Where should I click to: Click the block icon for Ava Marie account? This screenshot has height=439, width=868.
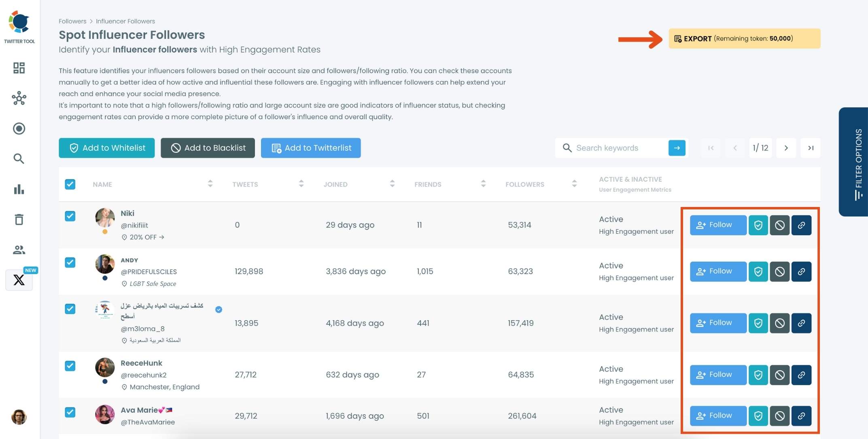[x=779, y=416]
